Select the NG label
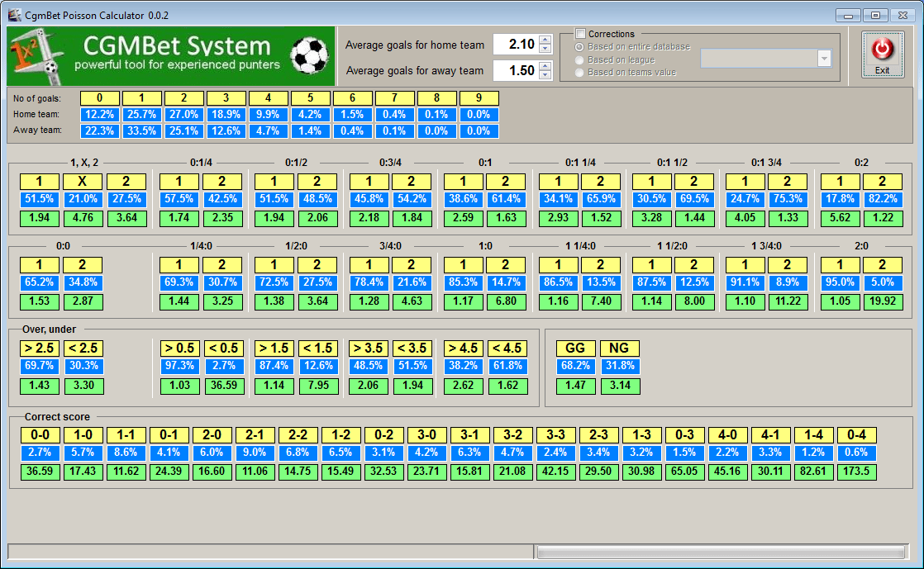Viewport: 924px width, 569px height. point(620,349)
